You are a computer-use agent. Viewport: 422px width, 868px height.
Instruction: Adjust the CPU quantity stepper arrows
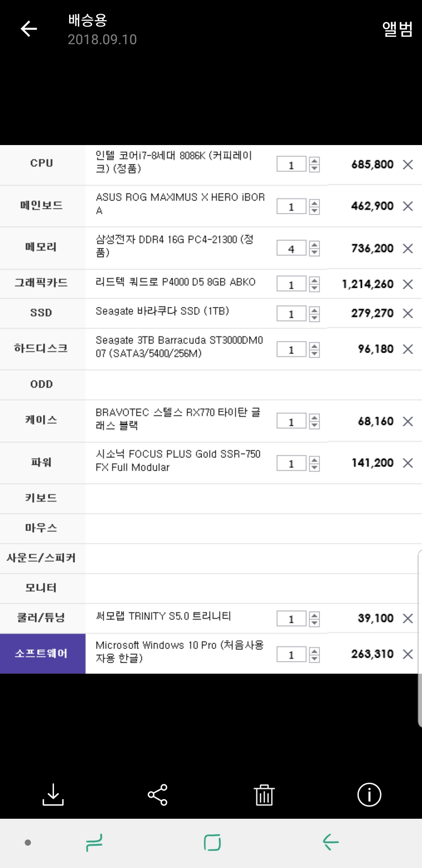pyautogui.click(x=315, y=165)
